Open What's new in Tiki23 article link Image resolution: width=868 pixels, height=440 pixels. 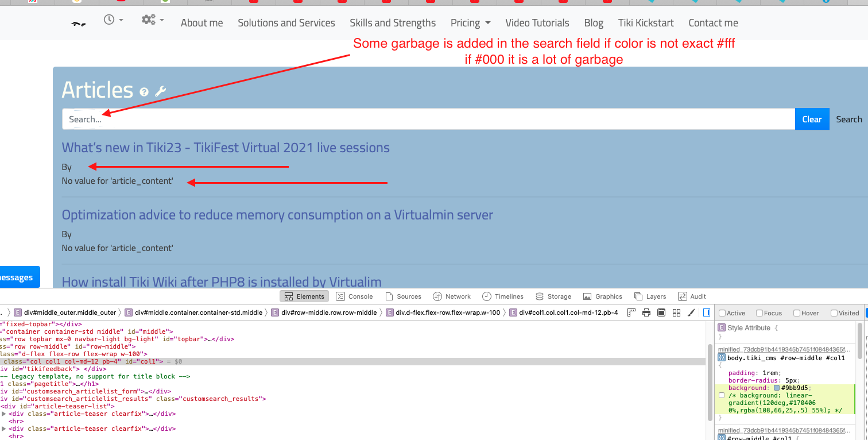click(x=226, y=148)
